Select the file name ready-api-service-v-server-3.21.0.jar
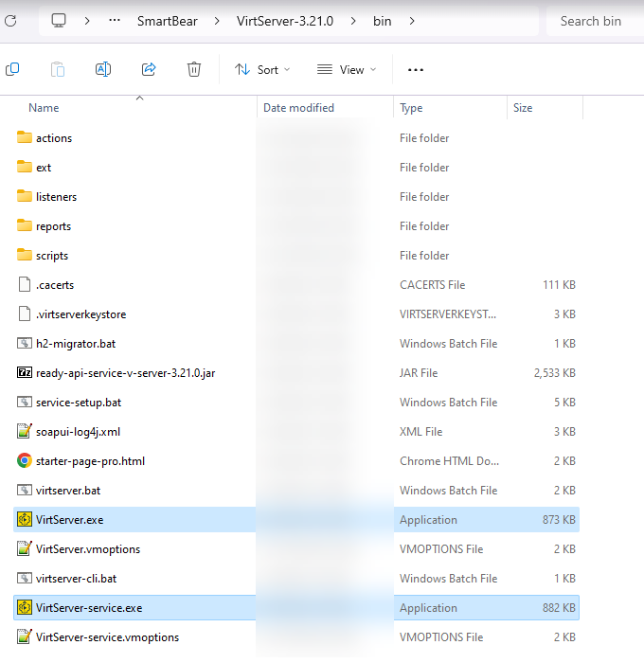 pos(126,373)
